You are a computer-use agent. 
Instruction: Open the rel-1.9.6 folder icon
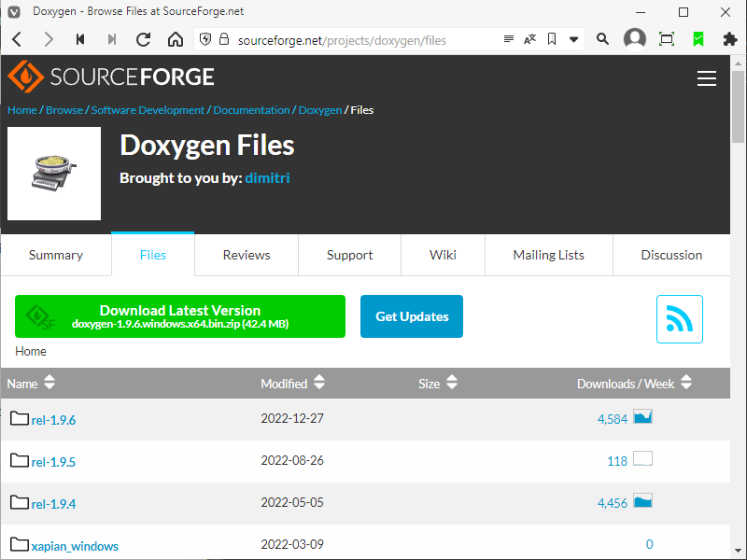pos(19,418)
